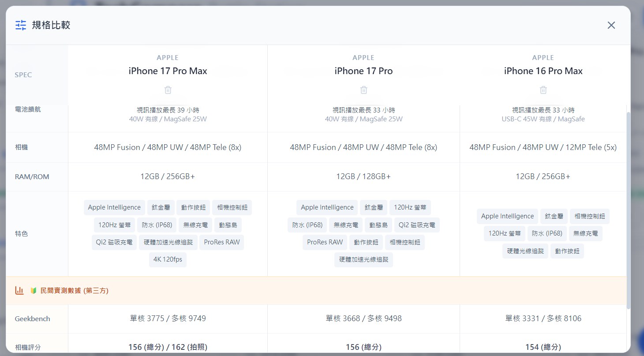The height and width of the screenshot is (356, 644).
Task: Select the 規格比較 dialog title
Action: click(51, 25)
